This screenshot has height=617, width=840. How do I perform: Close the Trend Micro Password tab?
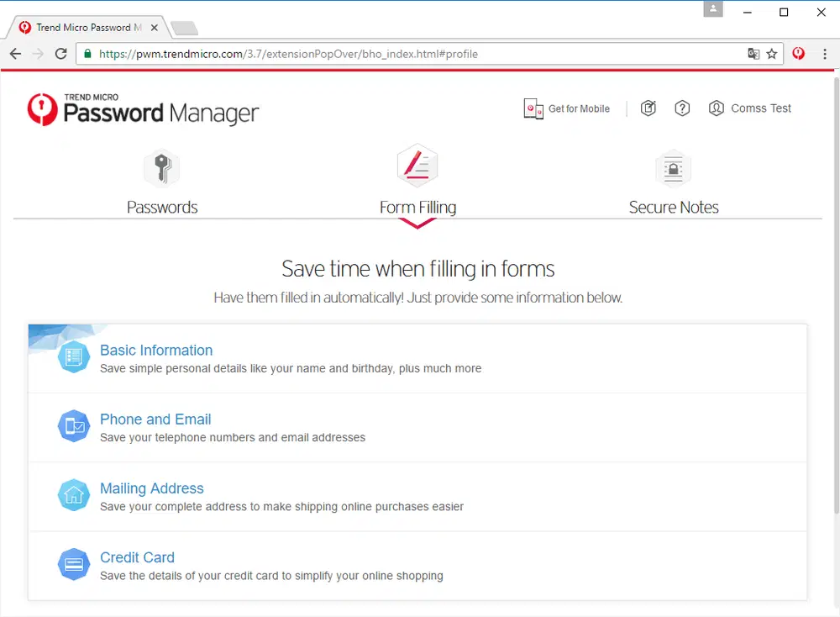155,28
